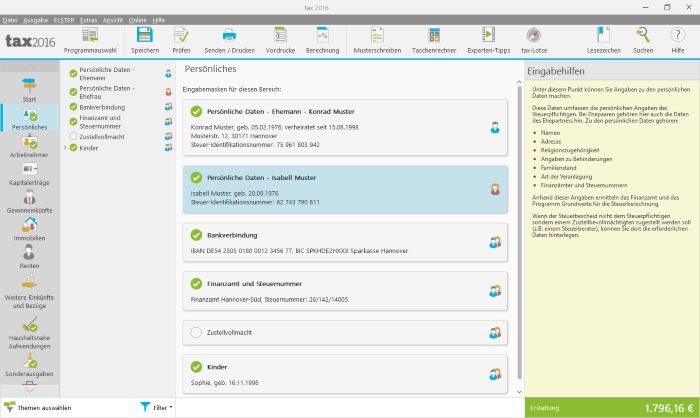700x418 pixels.
Task: Click the scrollbar down arrow in main panel
Action: 519,392
